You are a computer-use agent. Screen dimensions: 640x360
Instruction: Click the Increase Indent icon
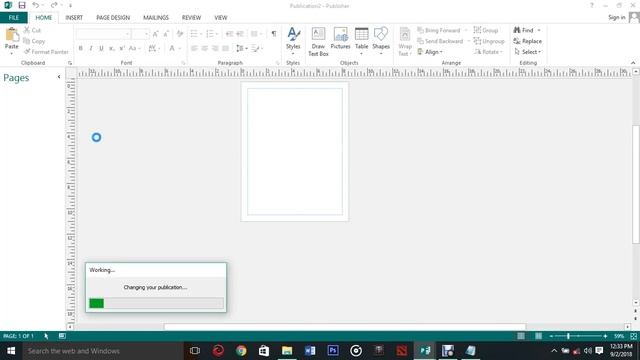240,34
